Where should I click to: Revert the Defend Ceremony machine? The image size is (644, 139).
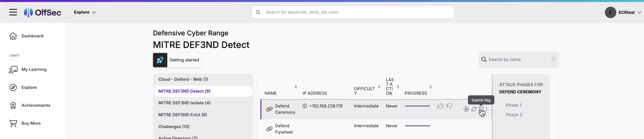pos(474,109)
